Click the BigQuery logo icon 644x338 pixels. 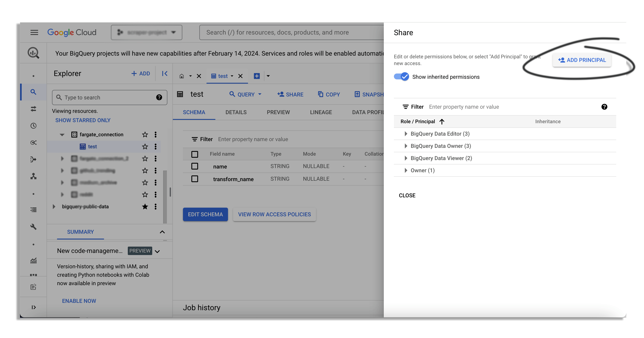click(x=33, y=53)
